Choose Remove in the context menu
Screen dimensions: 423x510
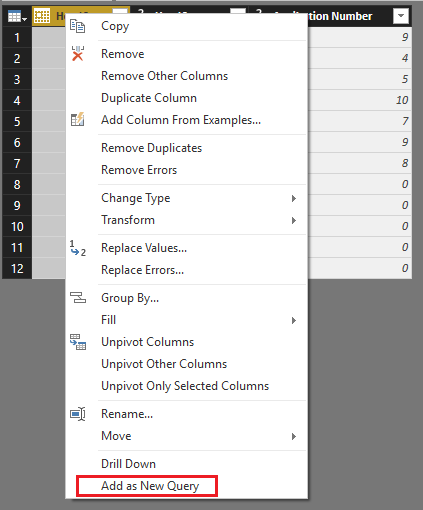click(x=123, y=54)
